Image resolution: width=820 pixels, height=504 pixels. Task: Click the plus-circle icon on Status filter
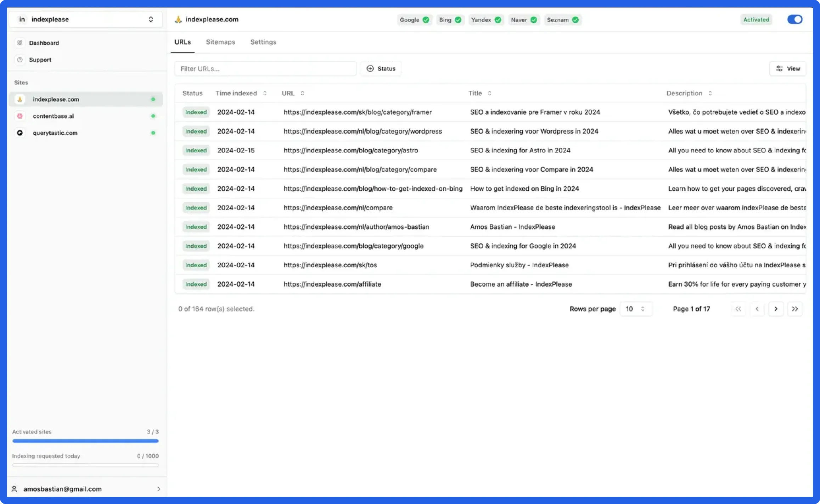[370, 68]
